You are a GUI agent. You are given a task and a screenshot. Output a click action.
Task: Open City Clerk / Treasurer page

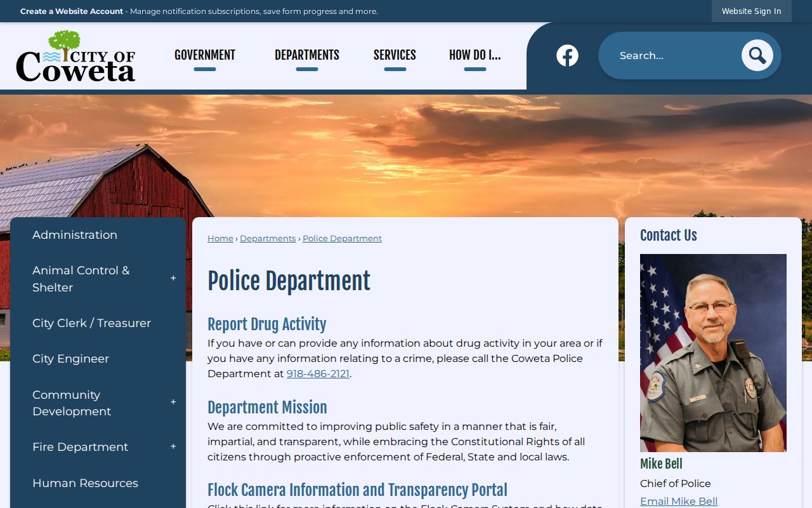(x=91, y=323)
